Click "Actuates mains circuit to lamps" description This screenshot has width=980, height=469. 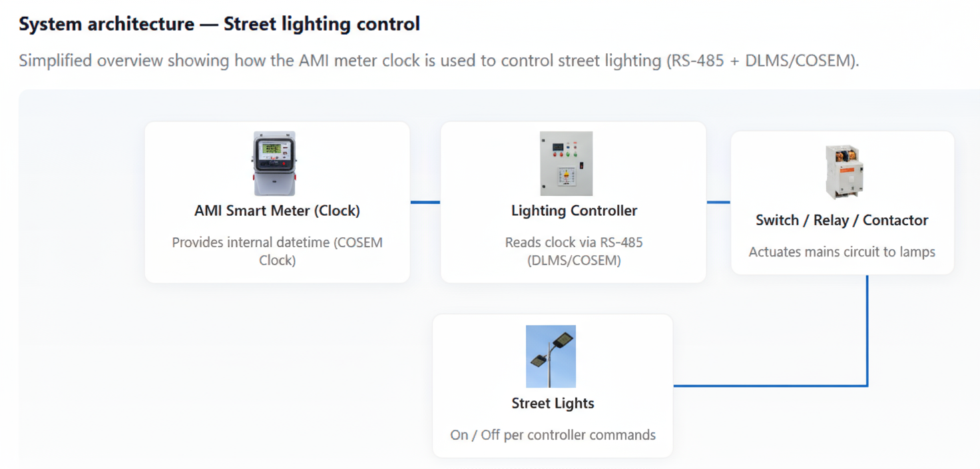coord(842,252)
